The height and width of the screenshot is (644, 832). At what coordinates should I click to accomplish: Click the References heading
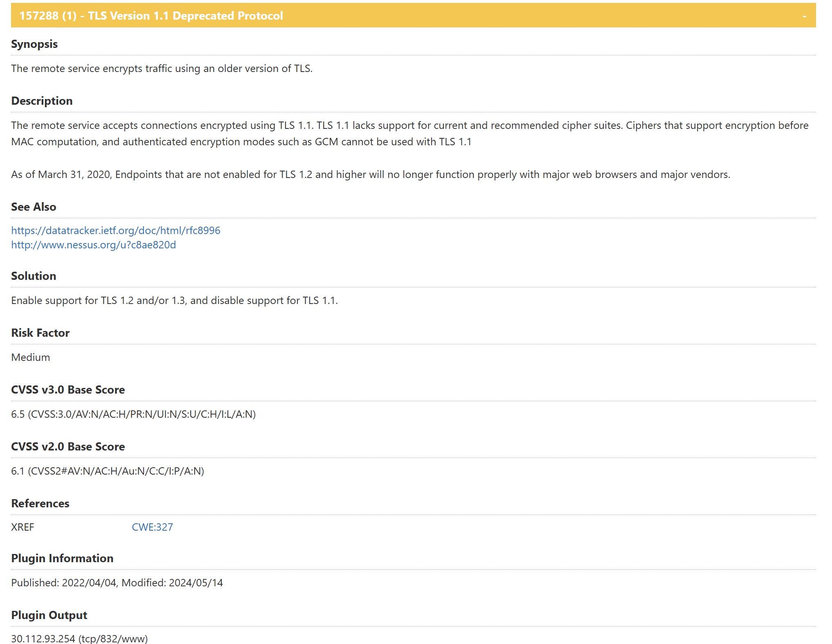[40, 503]
